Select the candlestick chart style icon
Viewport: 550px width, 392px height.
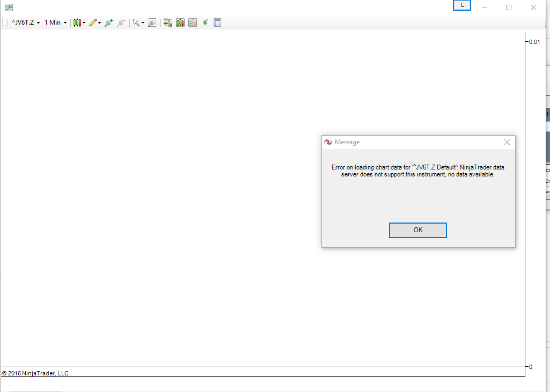[x=77, y=23]
